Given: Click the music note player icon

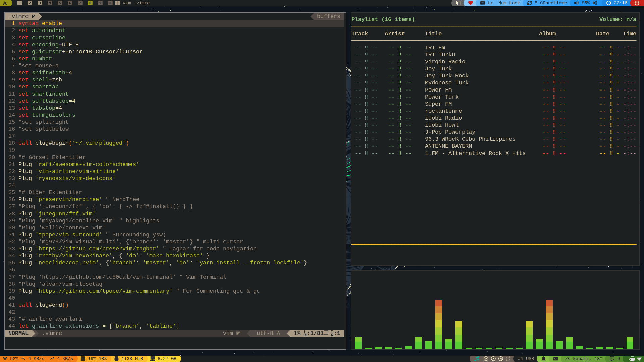Looking at the screenshot, I should coord(477,359).
